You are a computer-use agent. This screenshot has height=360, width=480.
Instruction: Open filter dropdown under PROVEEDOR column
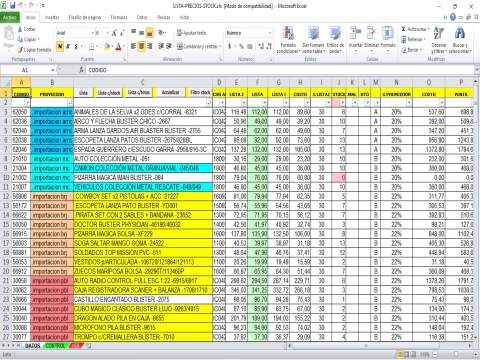[70, 103]
